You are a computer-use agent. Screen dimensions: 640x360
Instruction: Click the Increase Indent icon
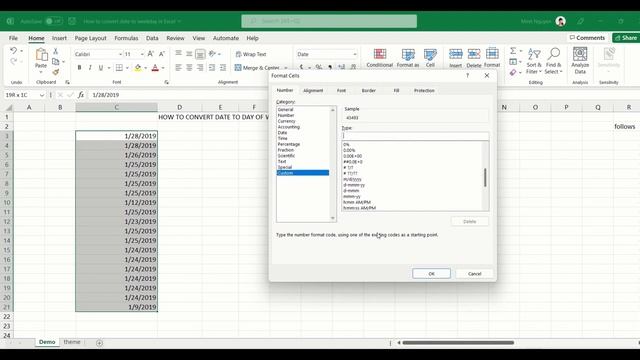pyautogui.click(x=223, y=68)
